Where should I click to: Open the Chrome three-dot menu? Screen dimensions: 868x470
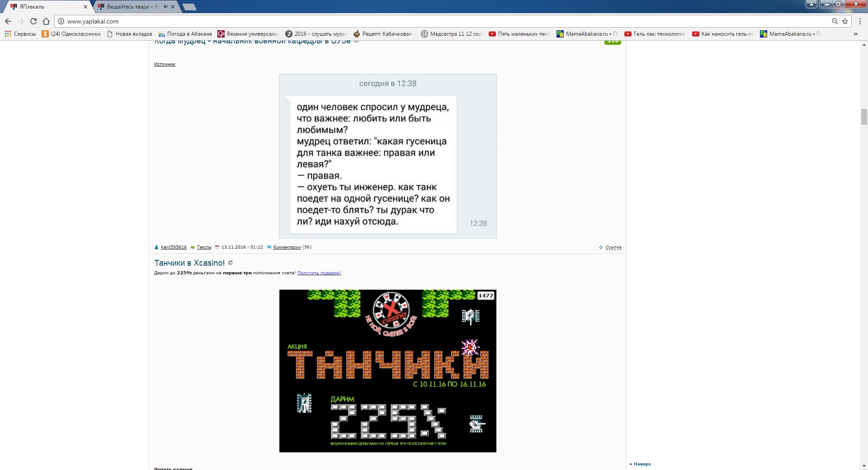point(860,21)
